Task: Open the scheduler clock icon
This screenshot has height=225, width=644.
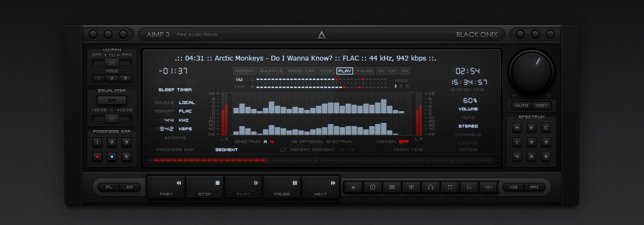Action: (x=372, y=187)
